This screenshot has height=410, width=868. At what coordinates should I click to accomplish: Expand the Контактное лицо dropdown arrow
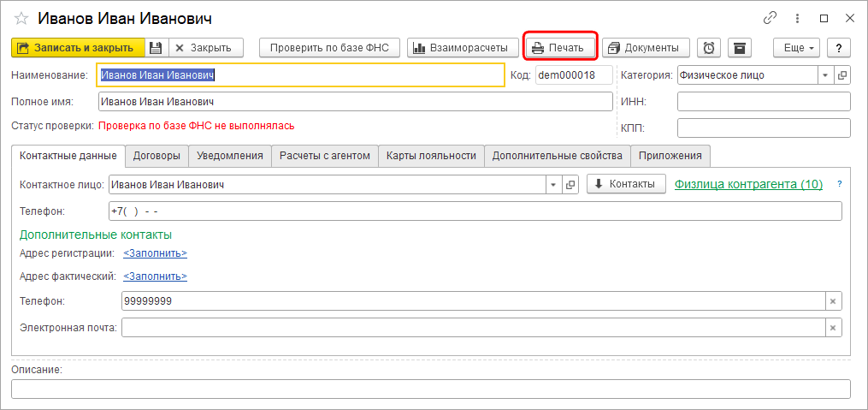pyautogui.click(x=553, y=185)
